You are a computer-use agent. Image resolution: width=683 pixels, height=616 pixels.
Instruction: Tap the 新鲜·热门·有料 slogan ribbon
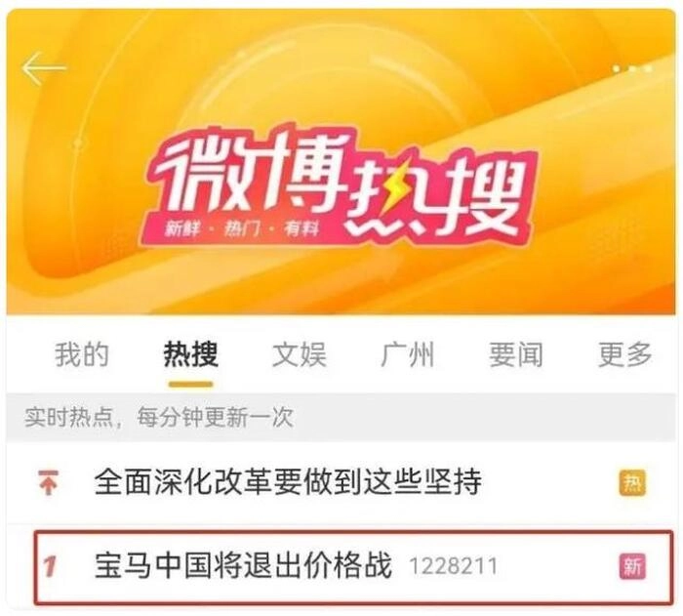pos(242,228)
